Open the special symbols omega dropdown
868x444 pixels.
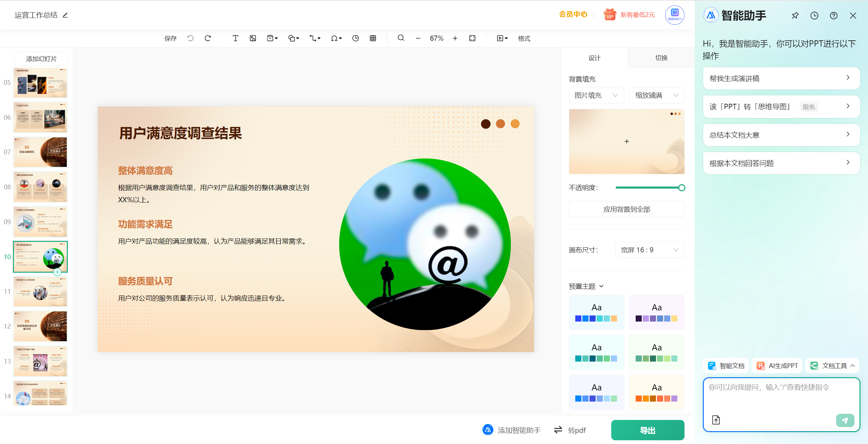click(x=336, y=38)
